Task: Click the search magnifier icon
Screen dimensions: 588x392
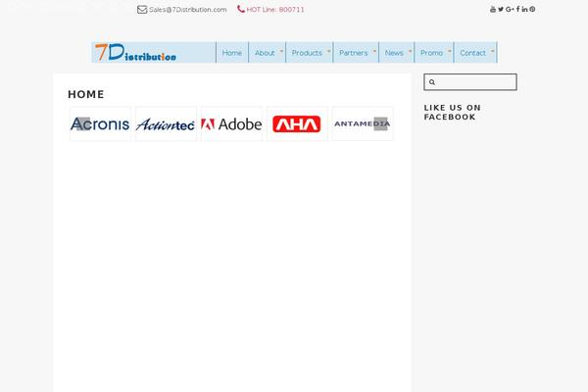Action: tap(432, 82)
